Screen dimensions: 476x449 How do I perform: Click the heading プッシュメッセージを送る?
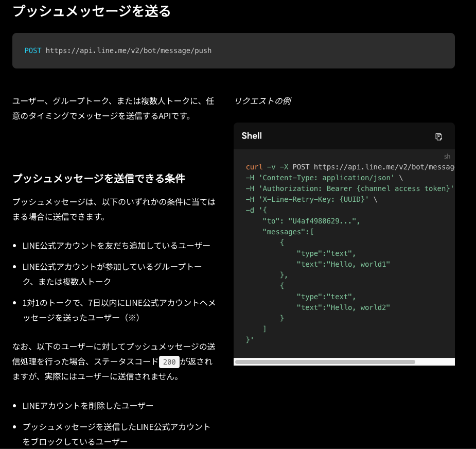click(92, 11)
